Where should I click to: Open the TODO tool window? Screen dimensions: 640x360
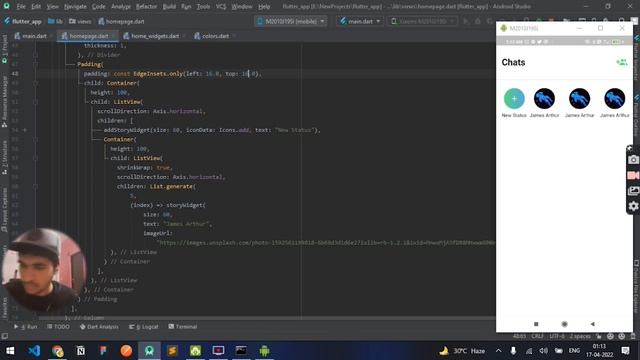pos(58,327)
